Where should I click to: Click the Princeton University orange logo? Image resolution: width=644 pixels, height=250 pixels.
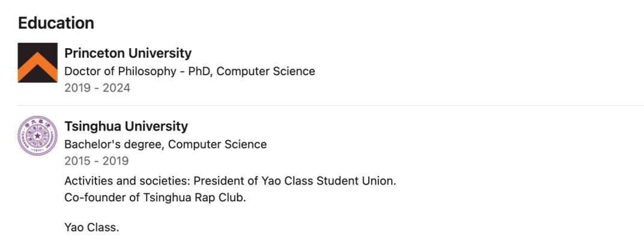point(37,62)
